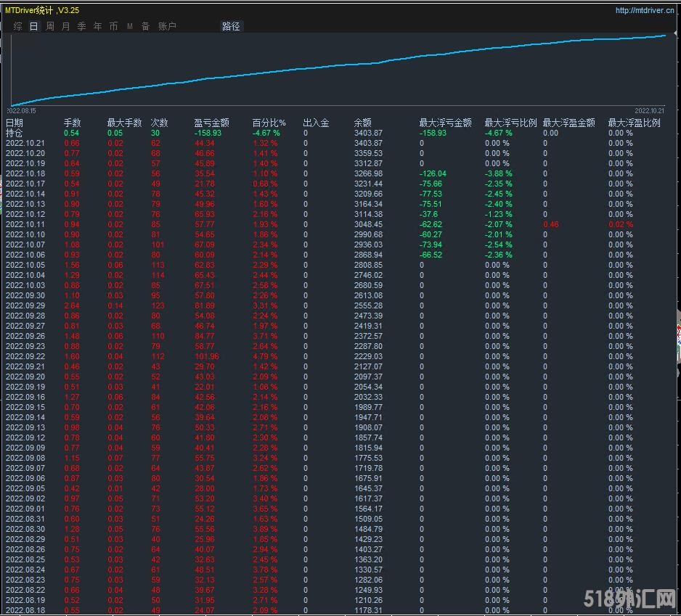Select the 日 daily tab
681x616 pixels.
click(x=34, y=26)
